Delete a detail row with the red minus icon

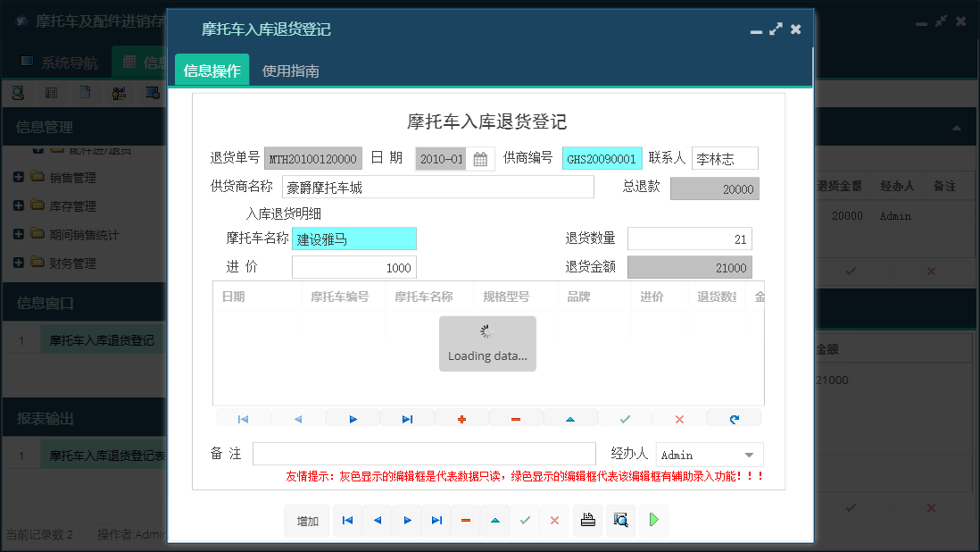(517, 417)
